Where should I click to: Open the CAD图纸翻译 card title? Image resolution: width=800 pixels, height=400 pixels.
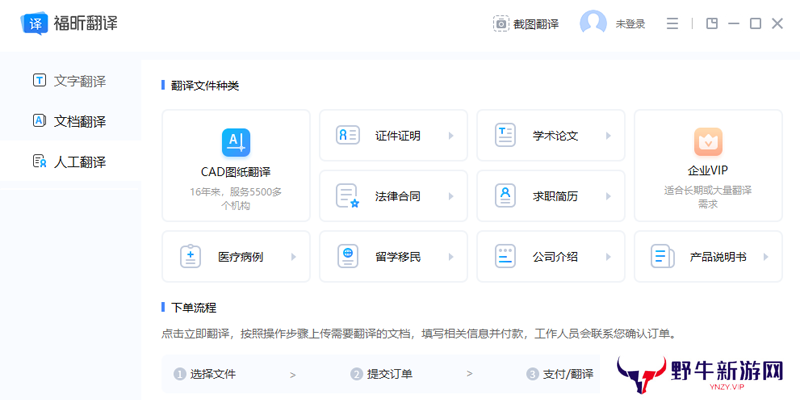(236, 172)
